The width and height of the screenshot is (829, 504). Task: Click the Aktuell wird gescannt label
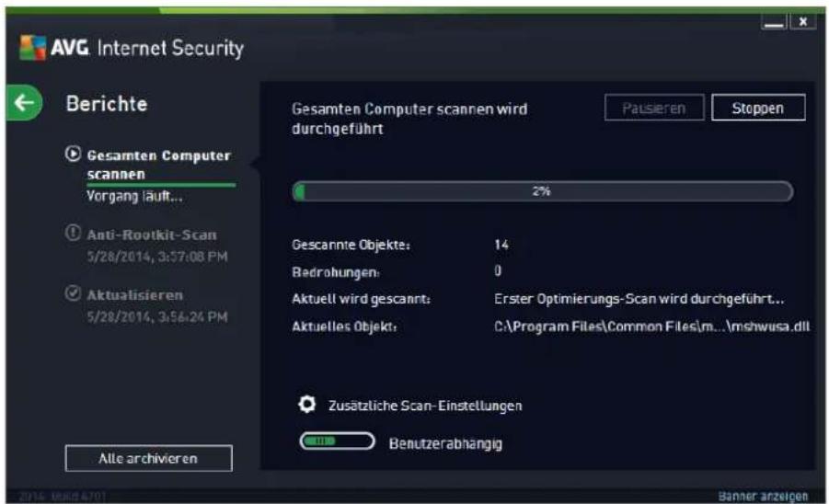click(x=361, y=299)
